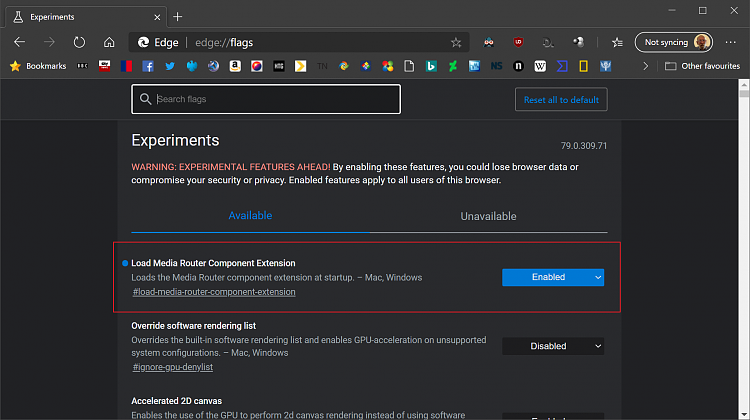
Task: Open the French flag bookmark
Action: (x=126, y=66)
